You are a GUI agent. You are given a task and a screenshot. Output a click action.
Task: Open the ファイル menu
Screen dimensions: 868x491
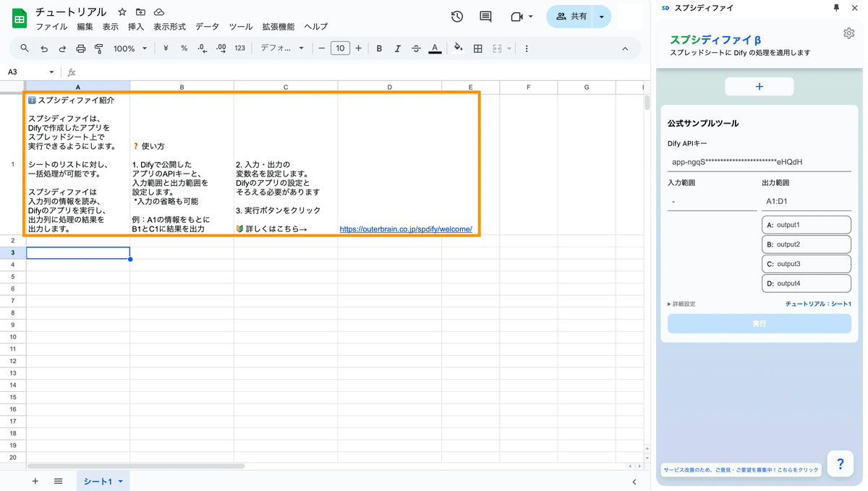pos(51,27)
